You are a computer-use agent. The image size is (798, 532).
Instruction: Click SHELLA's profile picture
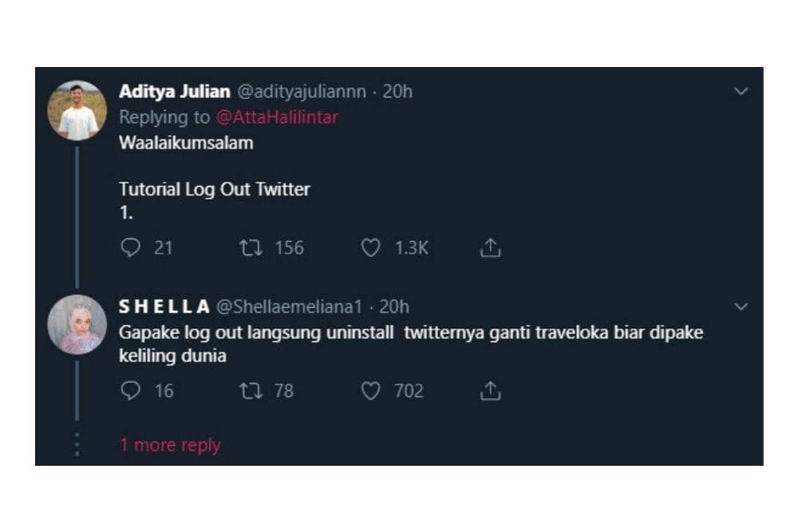77,324
